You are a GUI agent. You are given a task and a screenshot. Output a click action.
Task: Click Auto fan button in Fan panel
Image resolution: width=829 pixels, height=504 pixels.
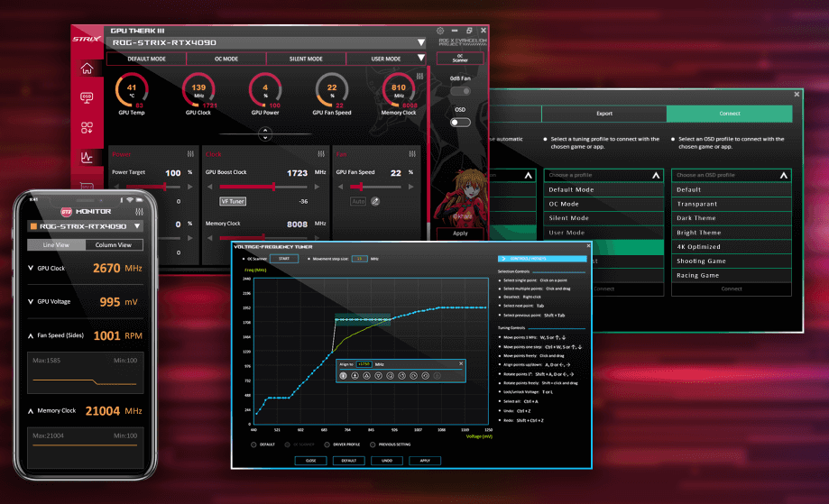click(358, 201)
